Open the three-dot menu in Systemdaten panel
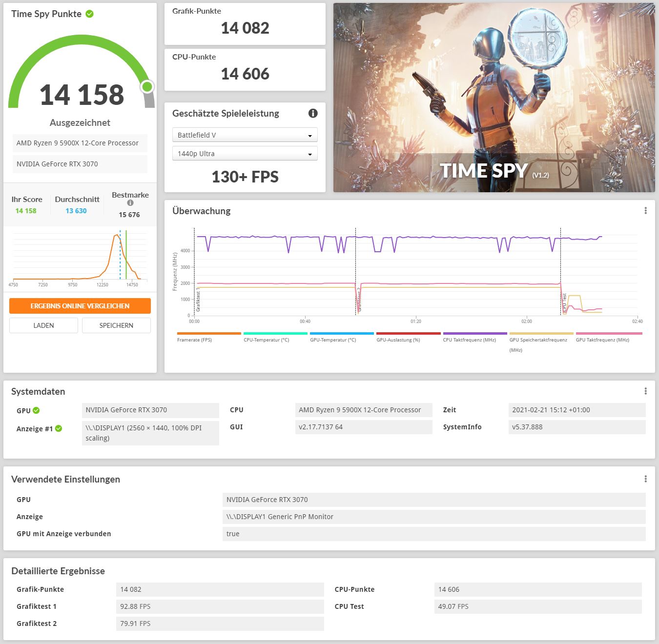 tap(645, 391)
